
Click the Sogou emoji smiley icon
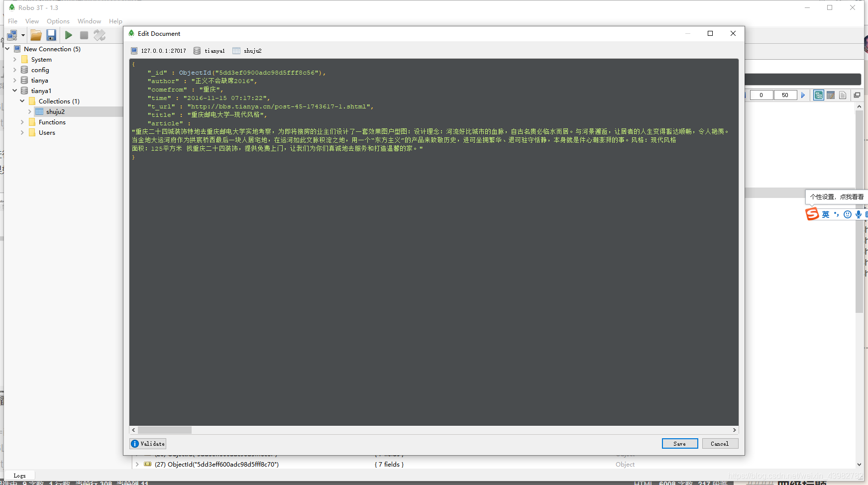click(848, 214)
